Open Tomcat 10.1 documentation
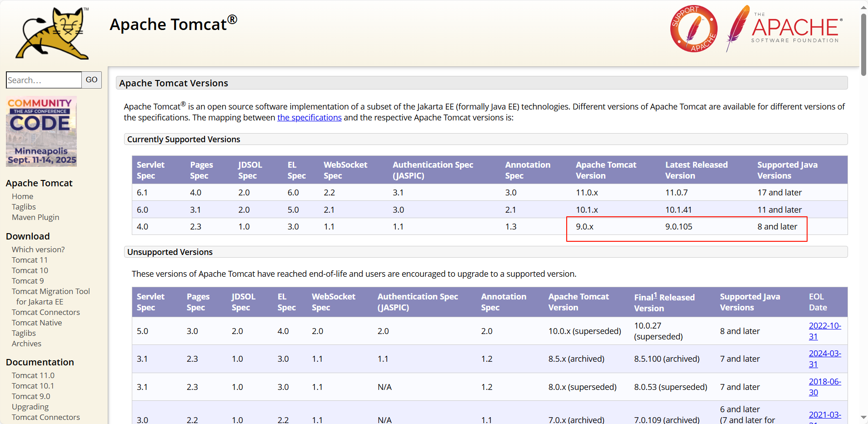Image resolution: width=868 pixels, height=424 pixels. [33, 386]
